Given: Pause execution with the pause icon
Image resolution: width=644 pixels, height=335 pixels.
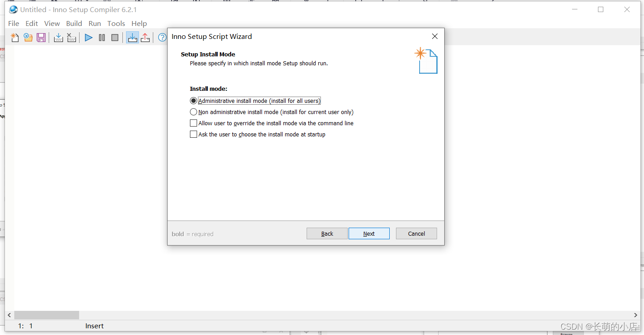Looking at the screenshot, I should (x=102, y=38).
